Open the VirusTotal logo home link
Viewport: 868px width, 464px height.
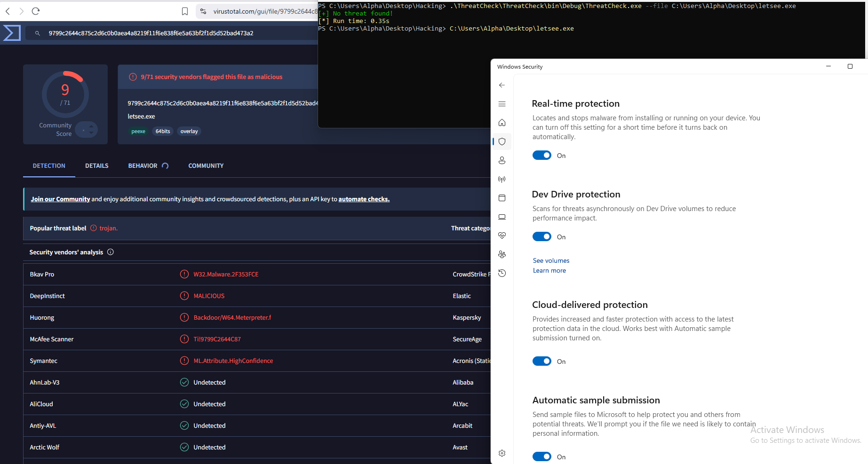tap(12, 33)
